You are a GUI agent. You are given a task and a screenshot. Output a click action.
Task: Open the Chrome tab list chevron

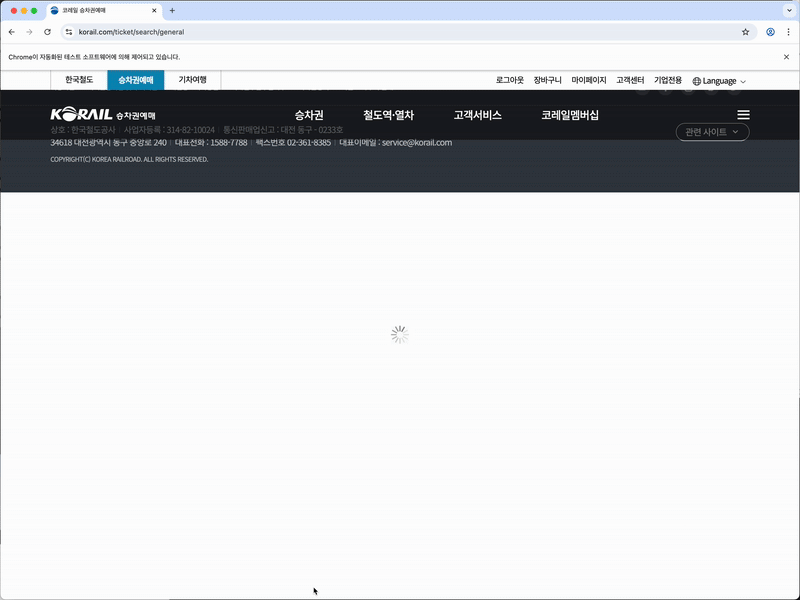(785, 10)
